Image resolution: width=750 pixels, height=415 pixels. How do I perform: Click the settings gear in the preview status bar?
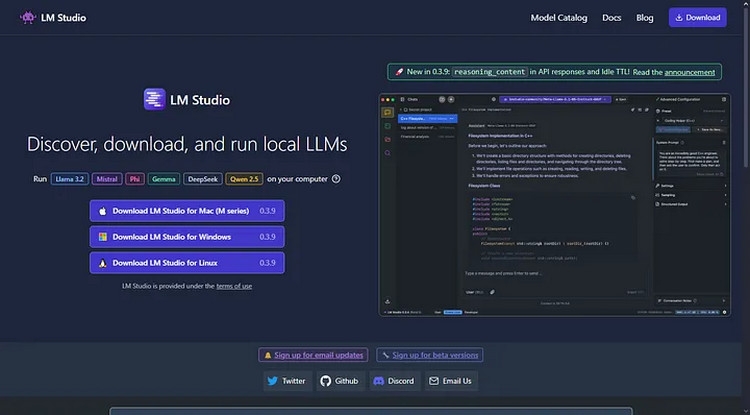[x=724, y=312]
